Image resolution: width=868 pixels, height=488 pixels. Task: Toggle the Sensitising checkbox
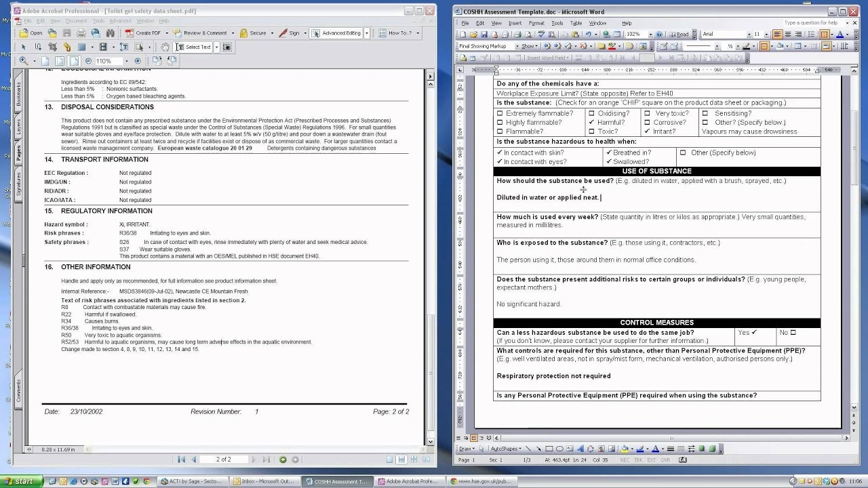(x=705, y=114)
